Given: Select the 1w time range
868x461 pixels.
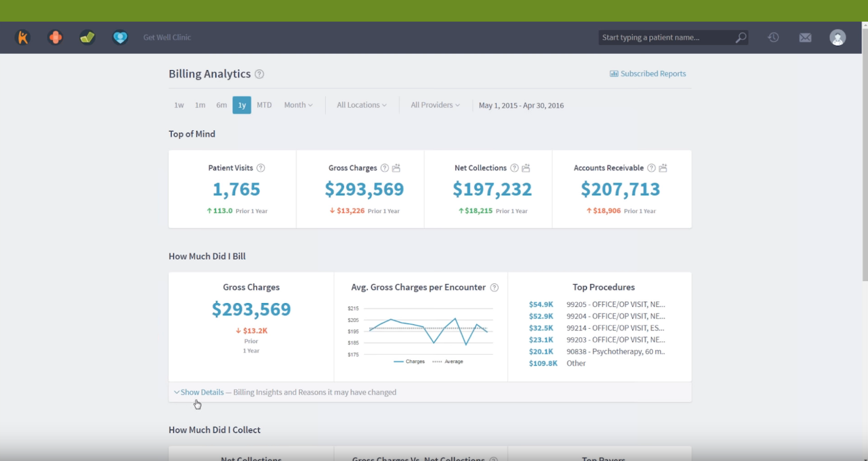Looking at the screenshot, I should tap(179, 105).
